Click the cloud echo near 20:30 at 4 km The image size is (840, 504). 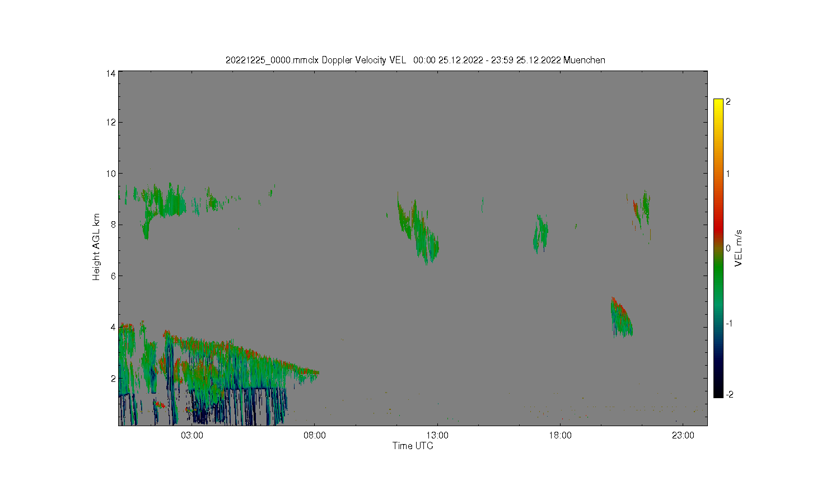pos(621,318)
